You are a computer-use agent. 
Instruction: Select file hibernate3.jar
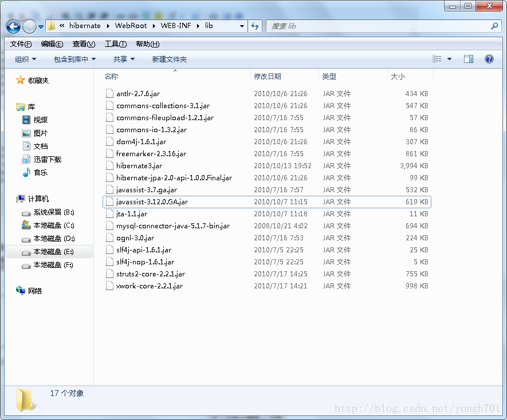pos(267,166)
